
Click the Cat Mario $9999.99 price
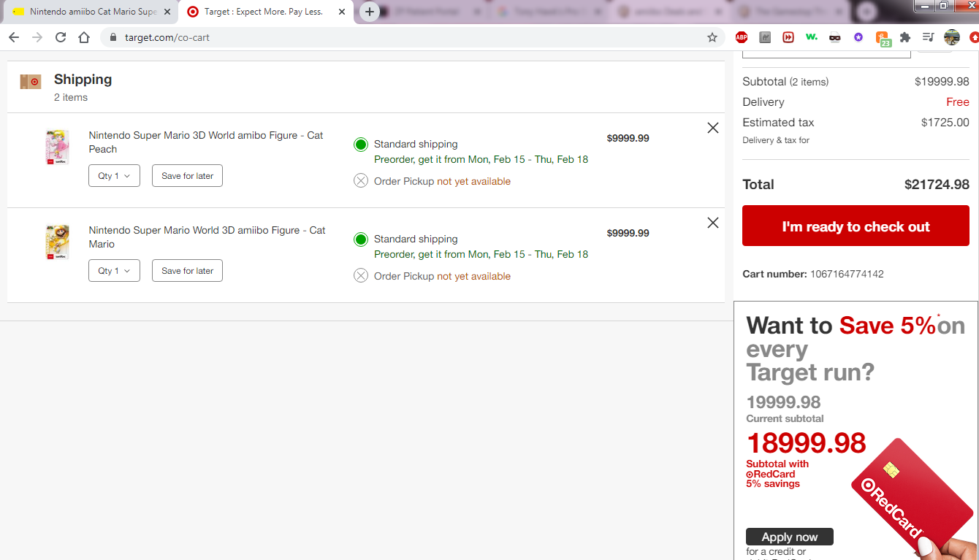628,233
